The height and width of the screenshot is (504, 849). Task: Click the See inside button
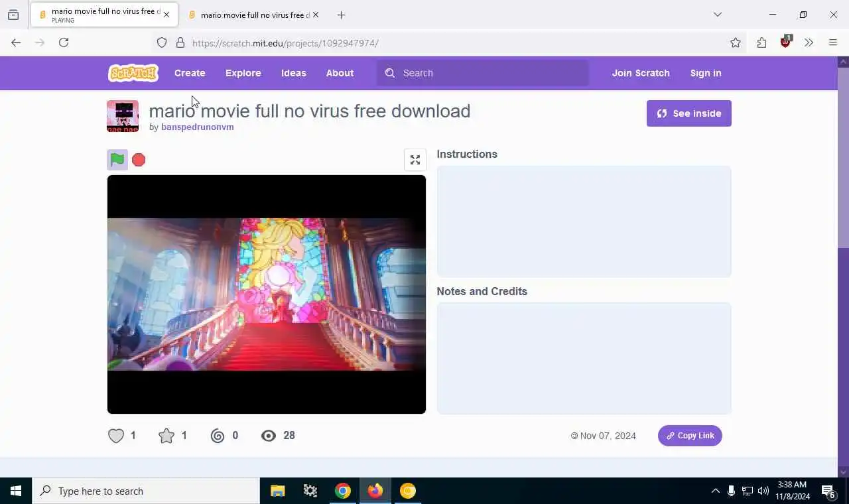click(689, 113)
